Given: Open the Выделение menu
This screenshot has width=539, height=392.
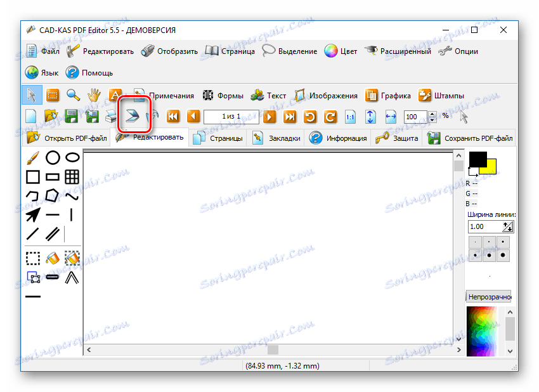Looking at the screenshot, I should 289,51.
